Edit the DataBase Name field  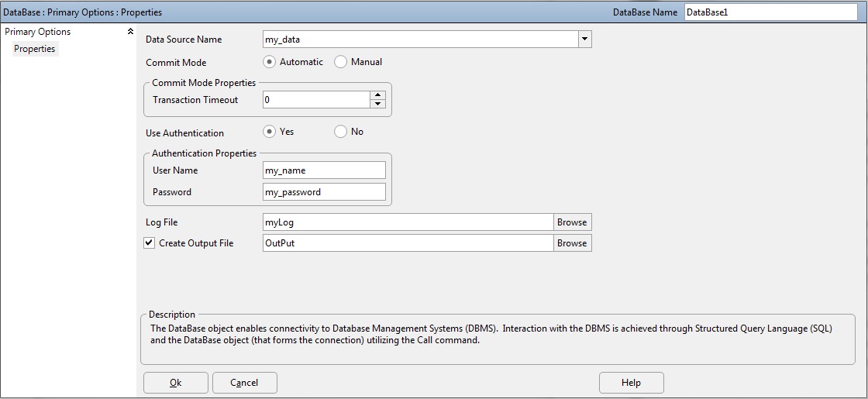point(770,12)
